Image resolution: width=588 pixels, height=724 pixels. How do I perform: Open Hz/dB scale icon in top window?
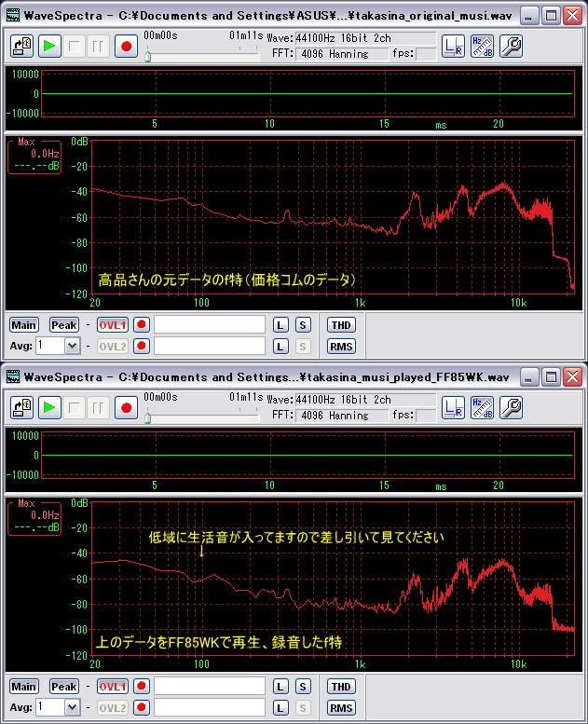coord(482,47)
